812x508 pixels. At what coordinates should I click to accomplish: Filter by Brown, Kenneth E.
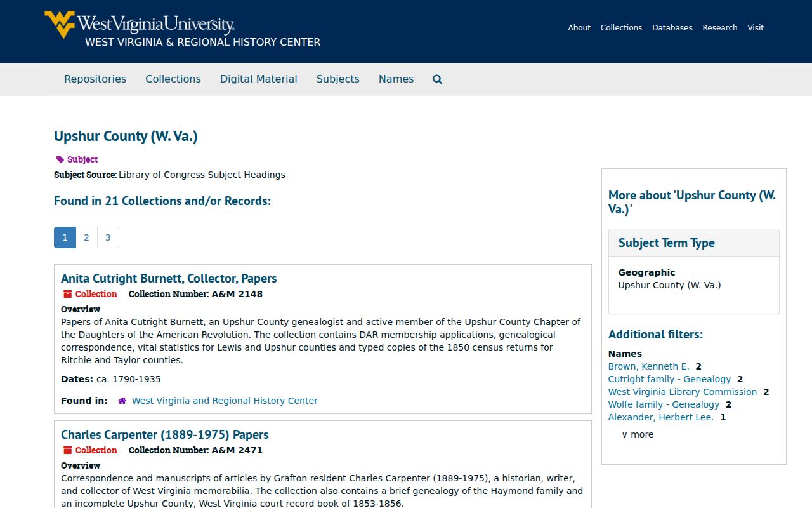[648, 366]
